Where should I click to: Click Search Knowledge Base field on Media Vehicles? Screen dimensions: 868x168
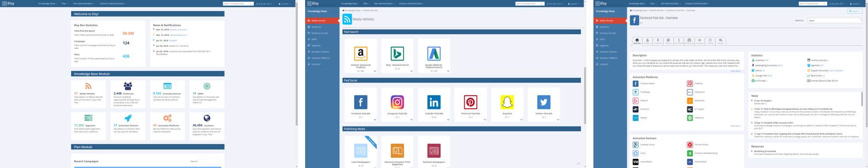coord(530,4)
